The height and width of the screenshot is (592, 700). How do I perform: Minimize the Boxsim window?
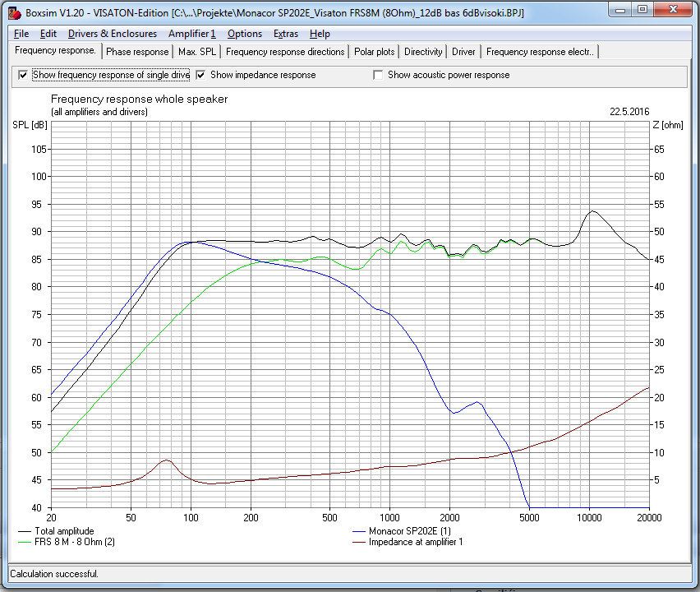pyautogui.click(x=619, y=10)
